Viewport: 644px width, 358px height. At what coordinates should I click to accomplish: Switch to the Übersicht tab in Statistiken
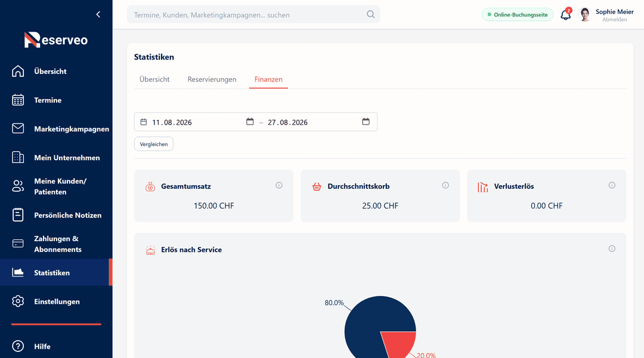[x=154, y=80]
